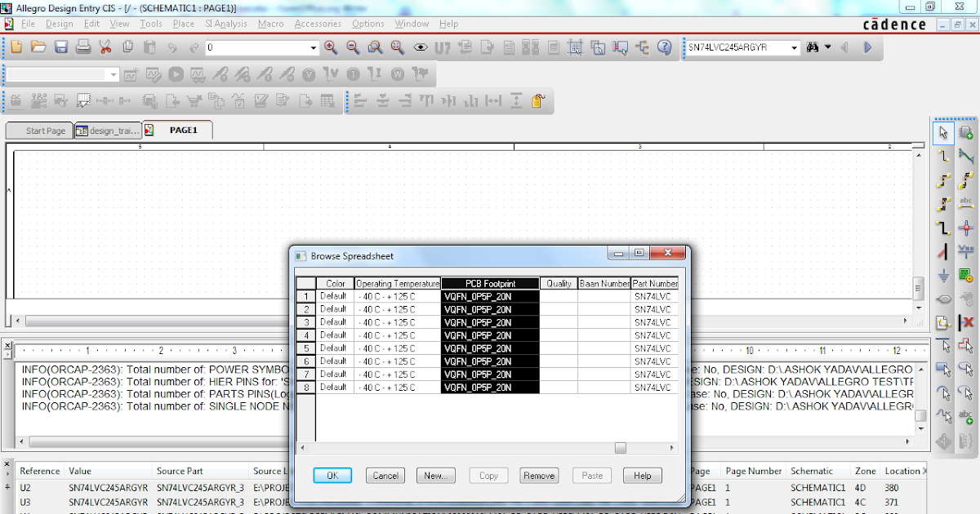Click the Zoom Out magnifier icon
Image resolution: width=980 pixels, height=514 pixels.
click(x=353, y=47)
